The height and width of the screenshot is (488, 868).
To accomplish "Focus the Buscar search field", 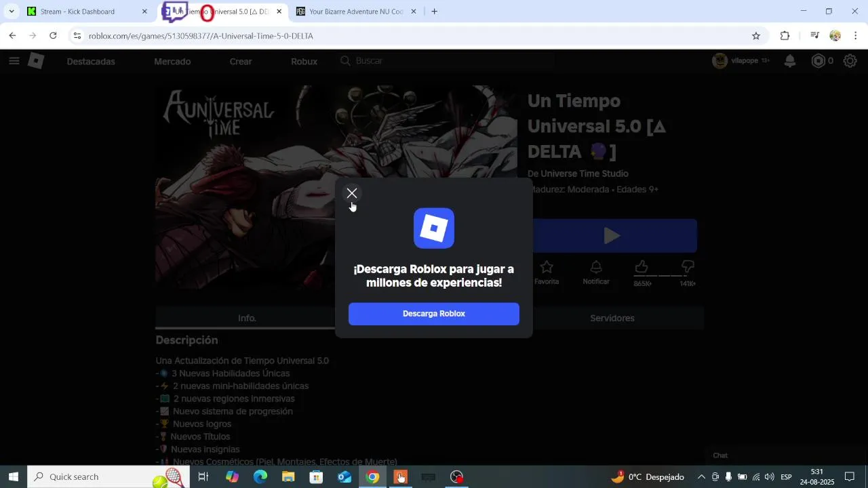I will click(x=446, y=61).
